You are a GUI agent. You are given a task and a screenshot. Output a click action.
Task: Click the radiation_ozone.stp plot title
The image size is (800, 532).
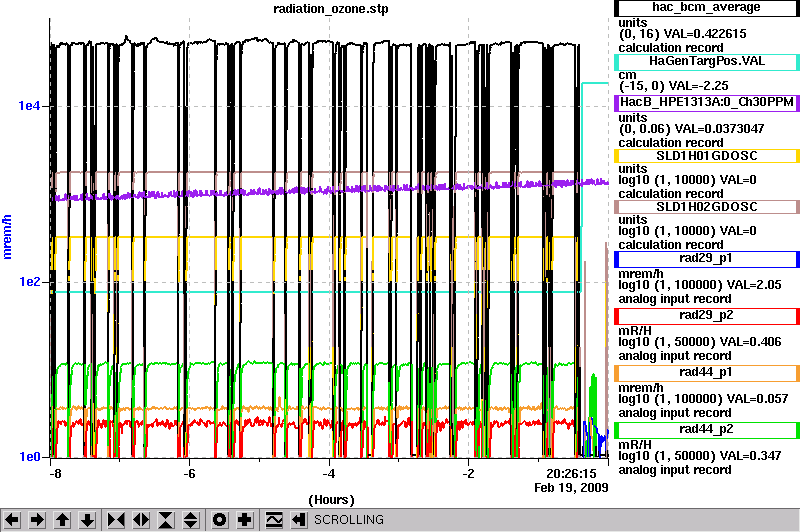click(331, 9)
